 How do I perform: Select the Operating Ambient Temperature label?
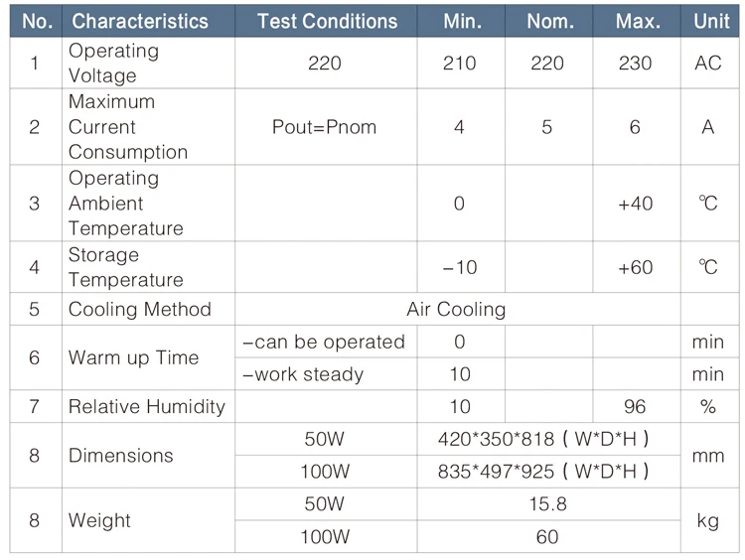click(125, 204)
